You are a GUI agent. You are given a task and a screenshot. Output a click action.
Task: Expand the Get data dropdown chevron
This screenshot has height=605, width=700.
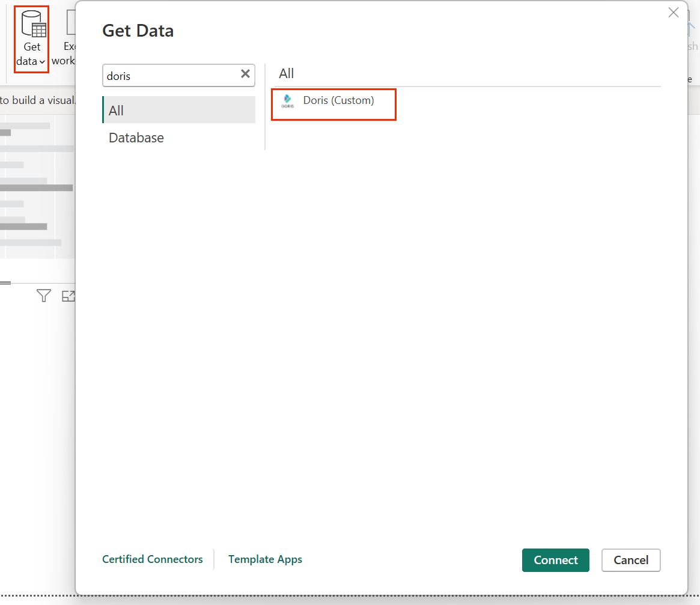coord(42,61)
